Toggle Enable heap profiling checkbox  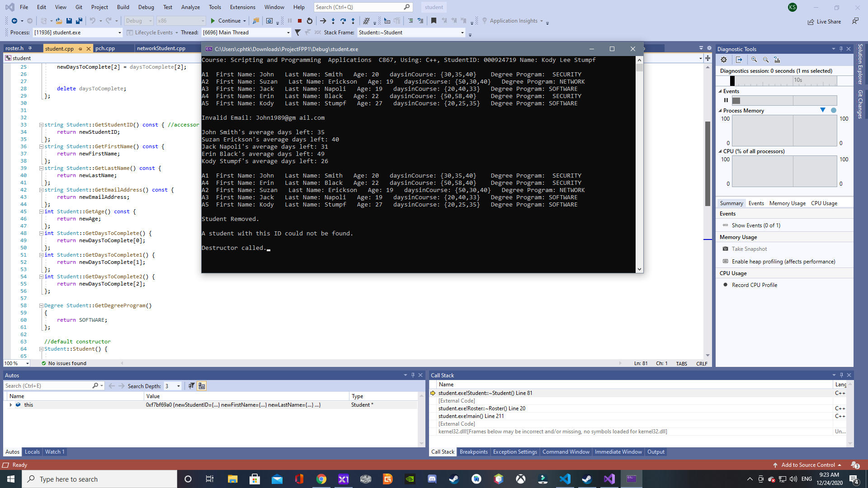[726, 262]
